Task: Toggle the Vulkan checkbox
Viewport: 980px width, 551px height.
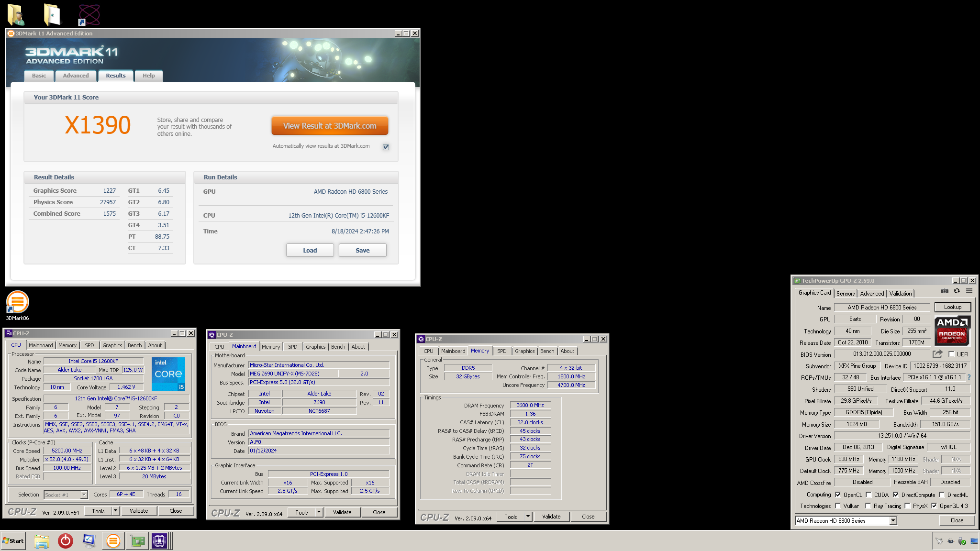Action: [x=838, y=506]
